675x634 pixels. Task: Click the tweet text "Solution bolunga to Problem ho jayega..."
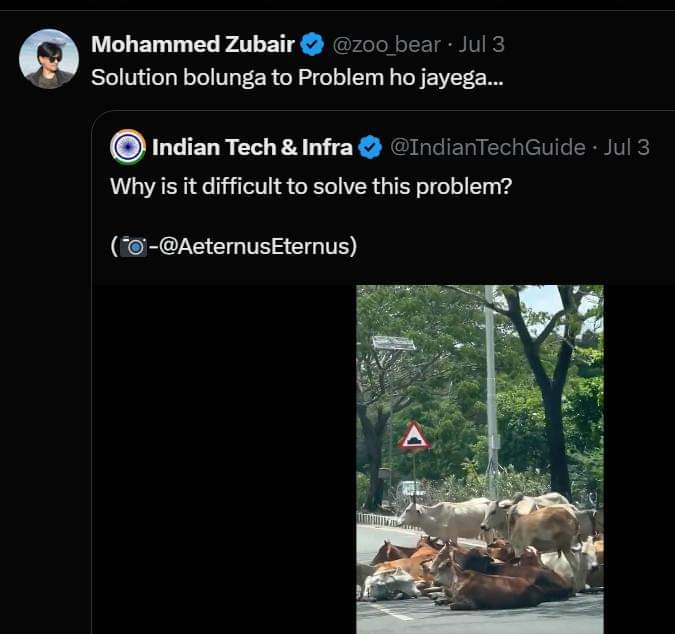tap(297, 77)
